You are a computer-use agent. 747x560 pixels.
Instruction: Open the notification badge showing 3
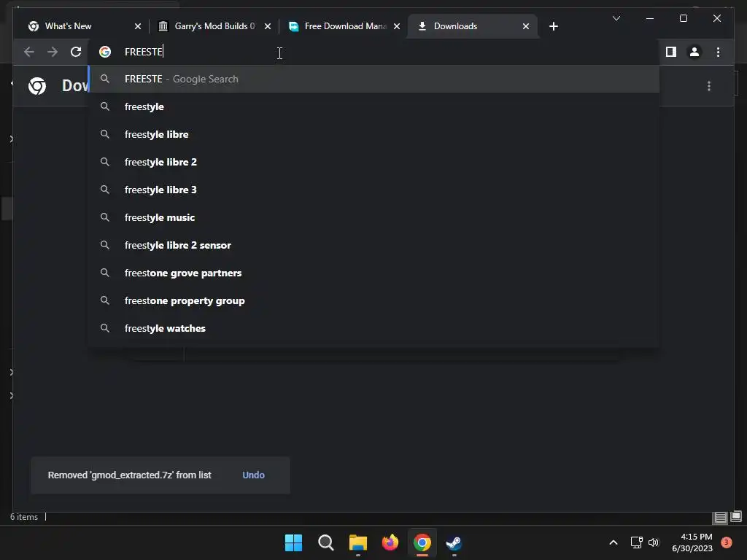click(726, 542)
